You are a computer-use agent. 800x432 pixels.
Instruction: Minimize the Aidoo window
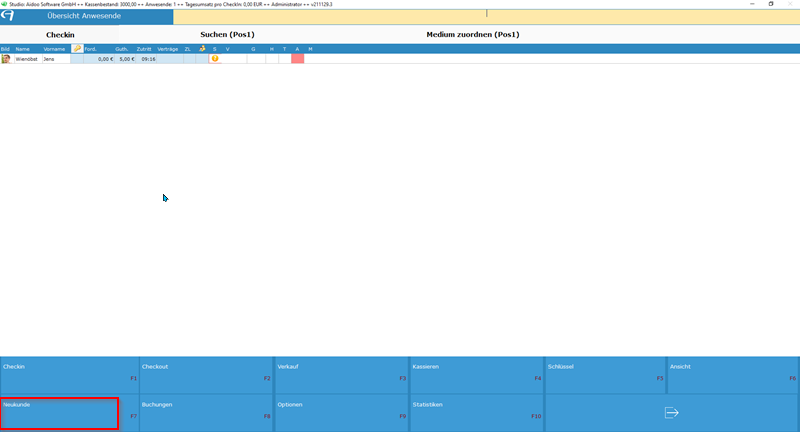pyautogui.click(x=752, y=4)
